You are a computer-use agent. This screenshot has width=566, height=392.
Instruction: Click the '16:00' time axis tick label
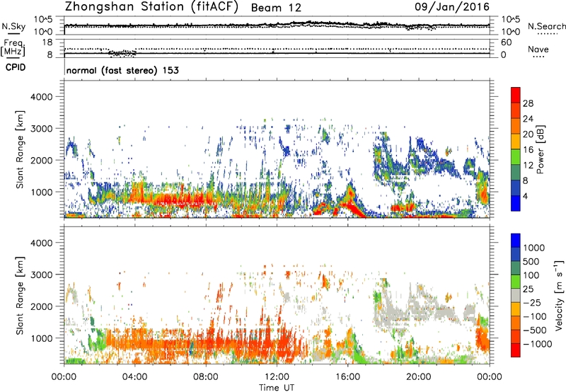click(x=347, y=377)
